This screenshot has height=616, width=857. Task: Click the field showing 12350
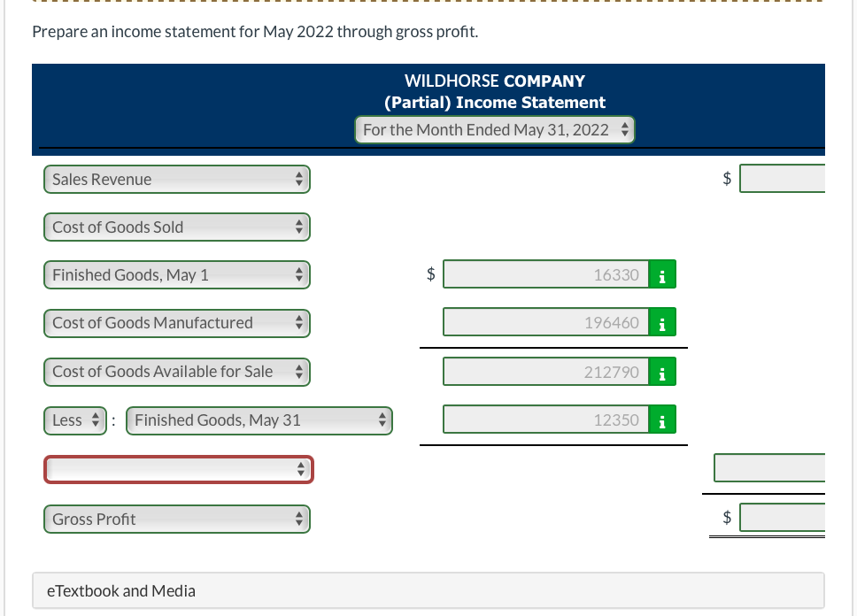[x=546, y=420]
